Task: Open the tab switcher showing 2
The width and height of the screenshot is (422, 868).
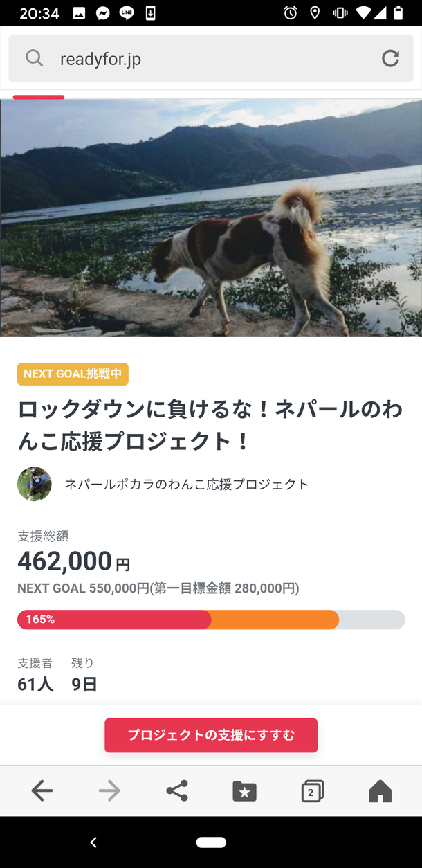Action: (312, 791)
